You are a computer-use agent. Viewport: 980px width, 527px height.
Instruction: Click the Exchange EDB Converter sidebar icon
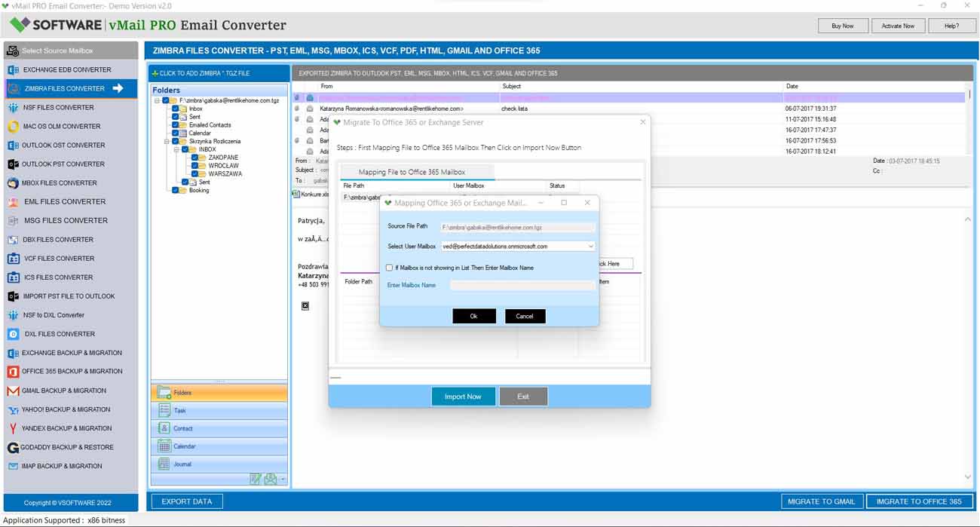pos(13,69)
